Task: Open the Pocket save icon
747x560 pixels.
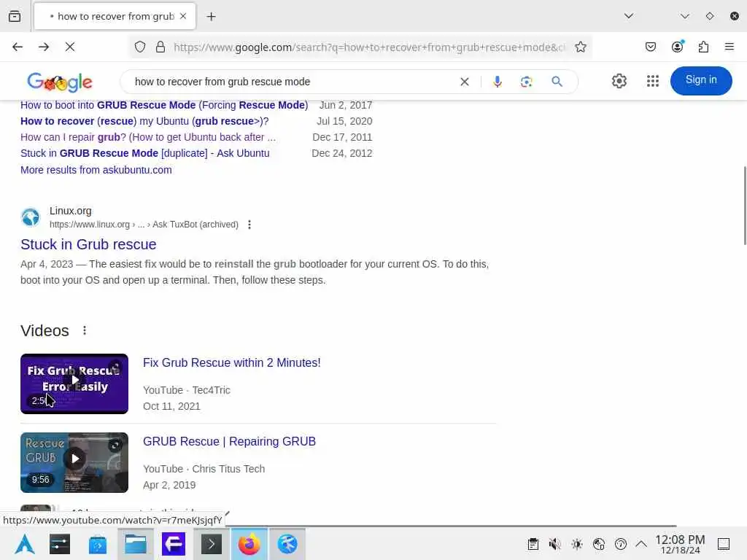Action: pos(651,47)
